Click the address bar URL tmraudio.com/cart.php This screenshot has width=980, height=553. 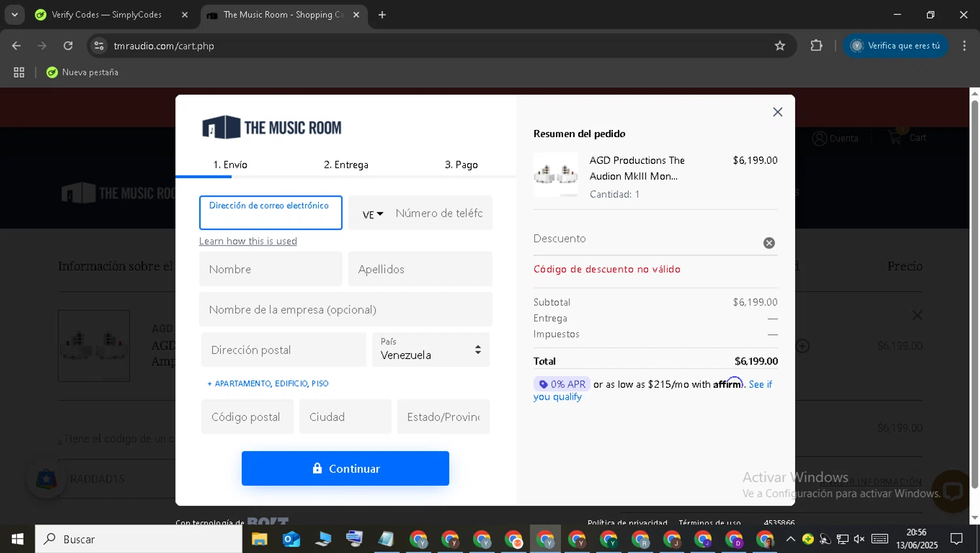(164, 46)
